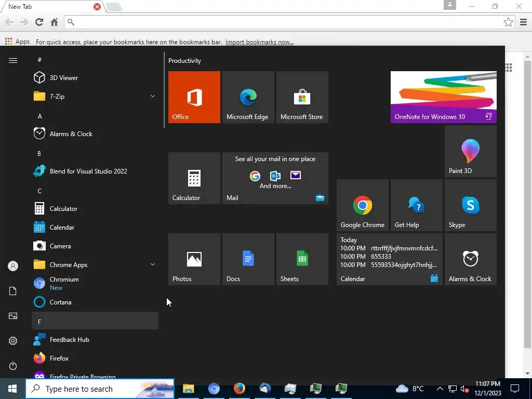
Task: Open 3D Viewer from app list
Action: 95,78
